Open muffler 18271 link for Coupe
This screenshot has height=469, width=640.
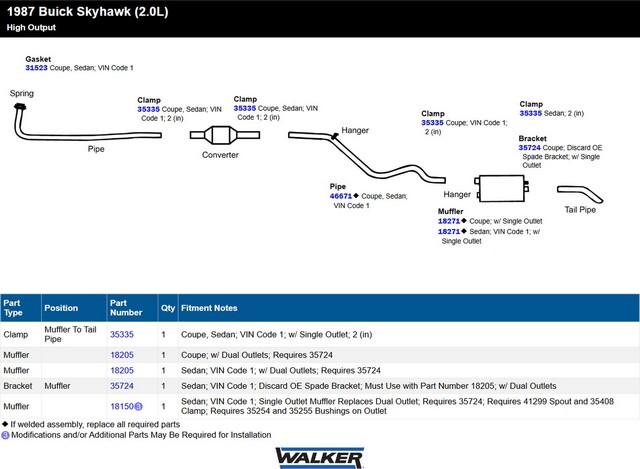coord(448,221)
